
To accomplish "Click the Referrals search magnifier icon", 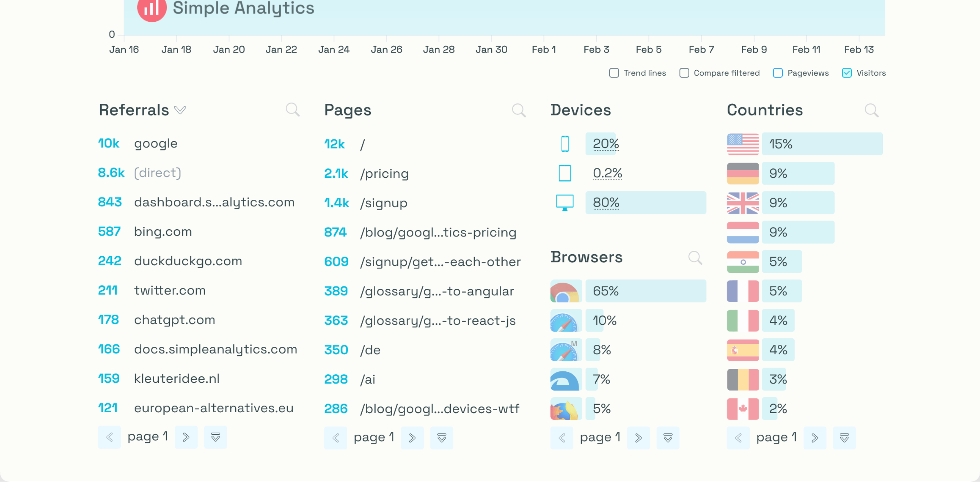I will click(x=292, y=110).
